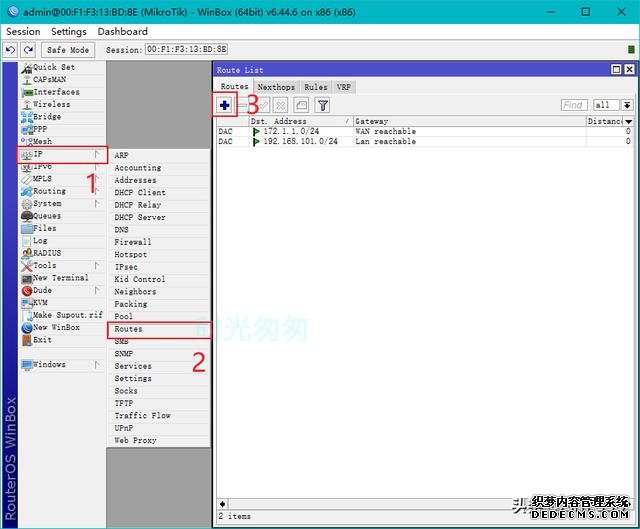640x529 pixels.
Task: Select DHCP Server entry
Action: 159,217
